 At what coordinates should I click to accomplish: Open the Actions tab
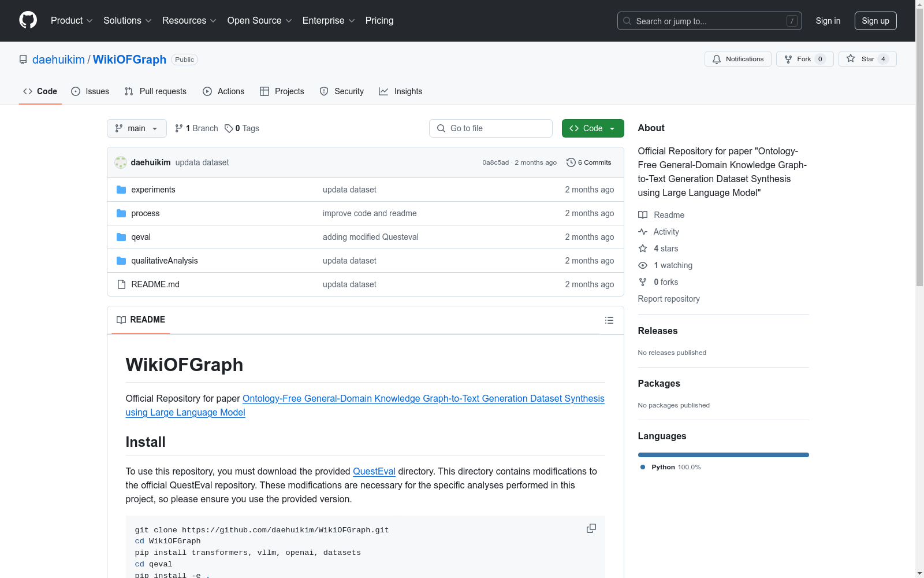pyautogui.click(x=223, y=91)
